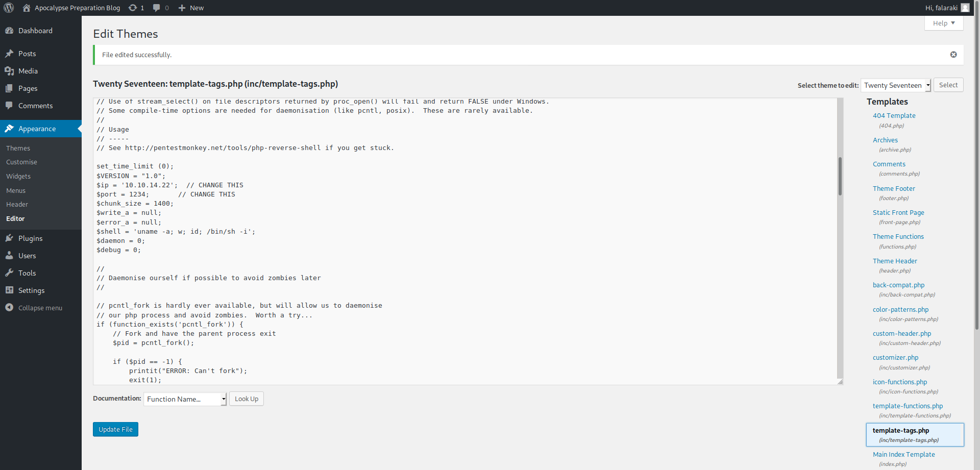Open the Archives template link

coord(885,140)
